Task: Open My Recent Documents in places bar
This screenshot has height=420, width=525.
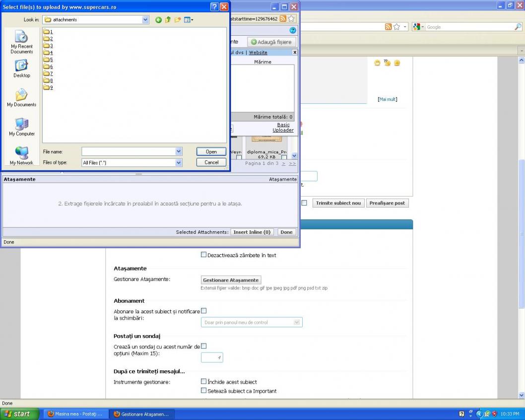Action: [21, 42]
